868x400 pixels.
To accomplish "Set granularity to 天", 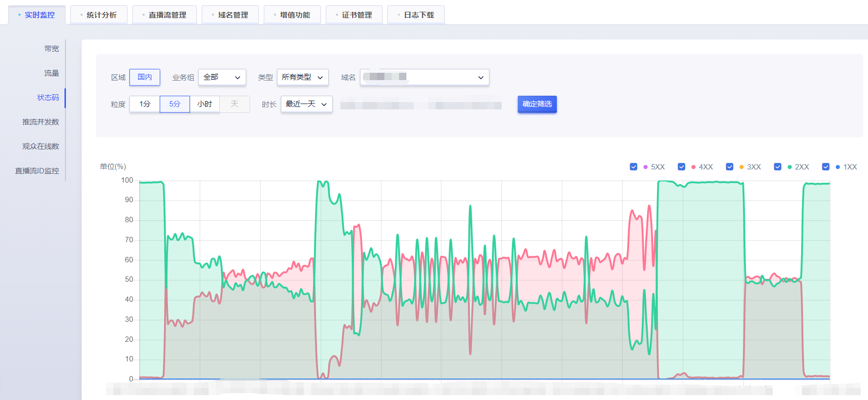I will pos(234,104).
